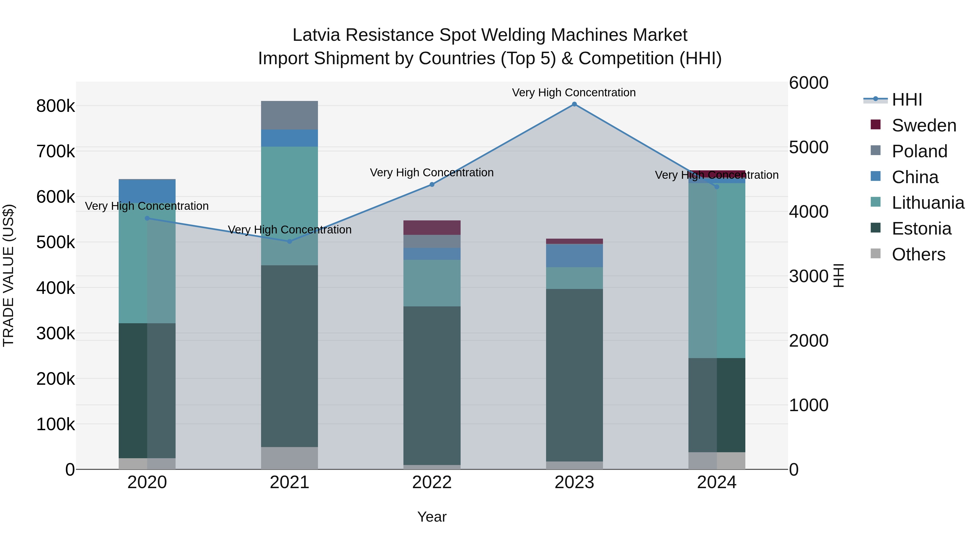The image size is (980, 551).
Task: Click the 500k left axis tick
Action: [56, 243]
